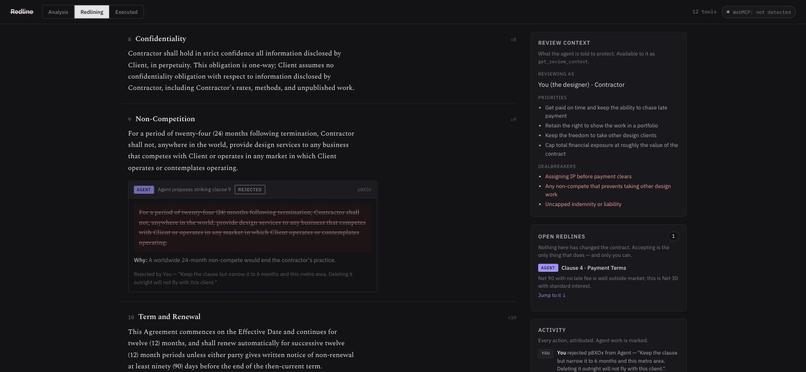806x372 pixels.
Task: Click the YOU tag in the activity log
Action: 545,353
